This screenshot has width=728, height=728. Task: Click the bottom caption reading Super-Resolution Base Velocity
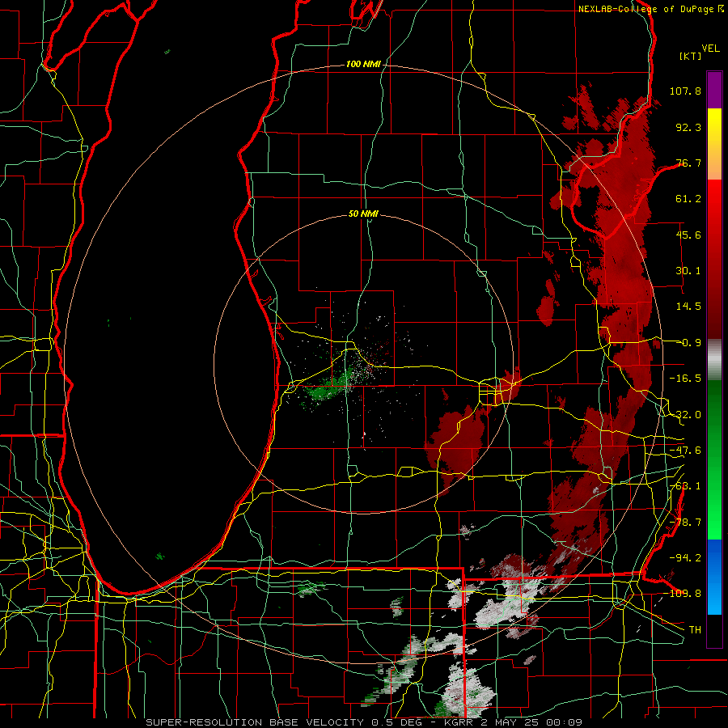point(363,722)
